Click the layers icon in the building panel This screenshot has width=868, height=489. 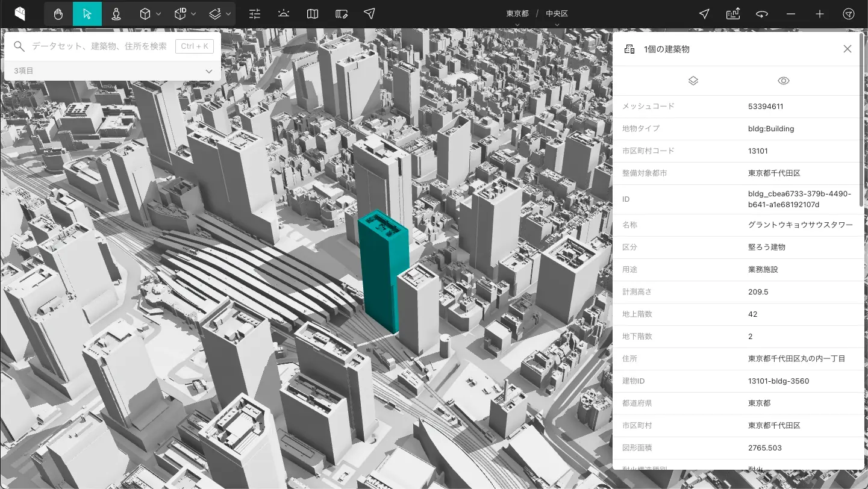pos(693,81)
